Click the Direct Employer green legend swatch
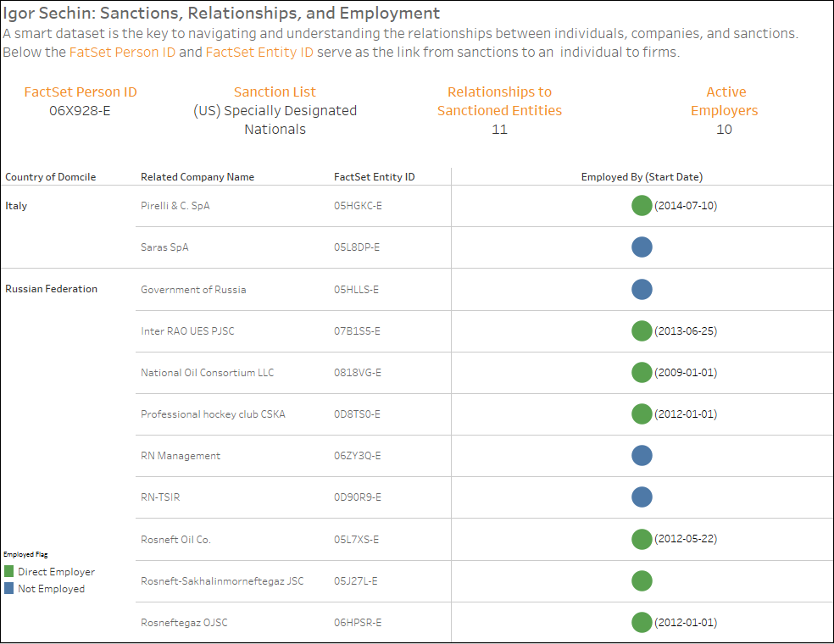This screenshot has height=644, width=834. tap(9, 572)
